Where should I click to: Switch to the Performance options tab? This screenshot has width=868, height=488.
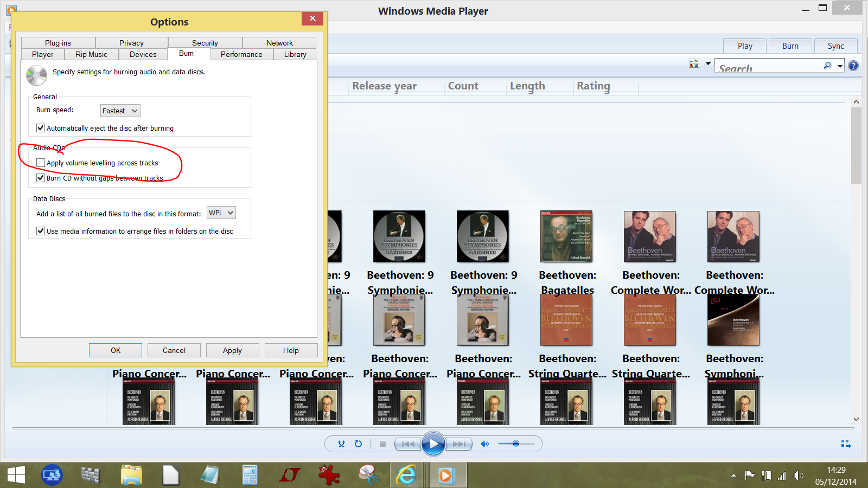tap(241, 54)
